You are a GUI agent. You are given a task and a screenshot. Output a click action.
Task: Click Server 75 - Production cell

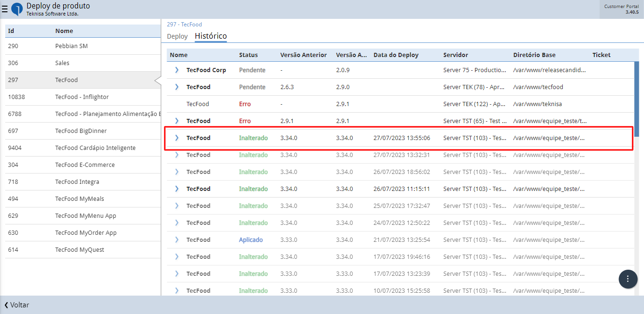tap(475, 70)
